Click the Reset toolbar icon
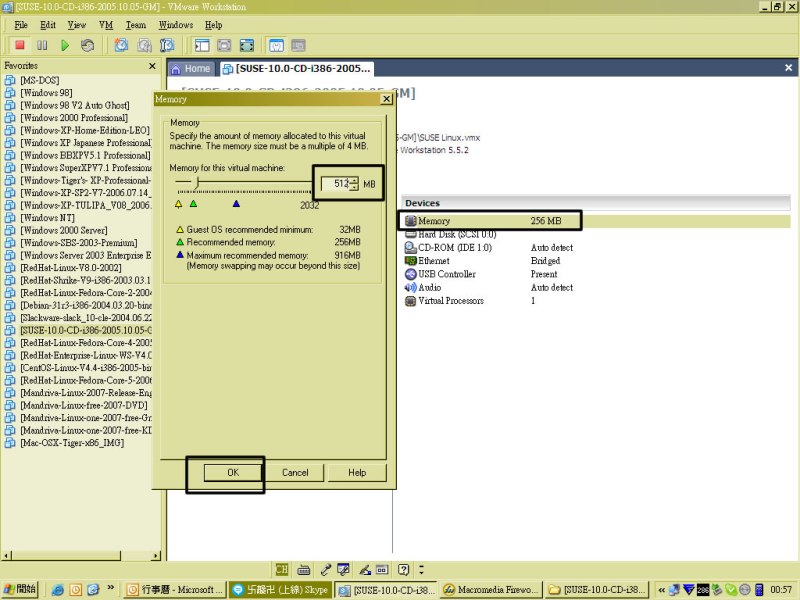 click(88, 45)
